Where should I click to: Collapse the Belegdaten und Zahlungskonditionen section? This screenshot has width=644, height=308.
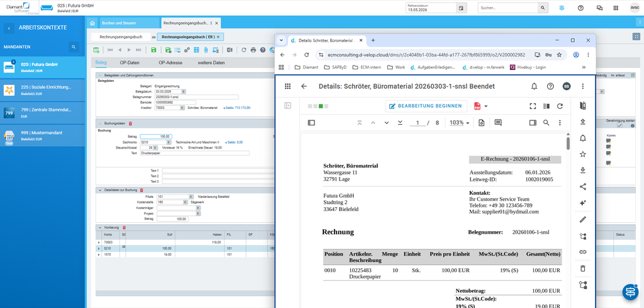click(x=100, y=76)
